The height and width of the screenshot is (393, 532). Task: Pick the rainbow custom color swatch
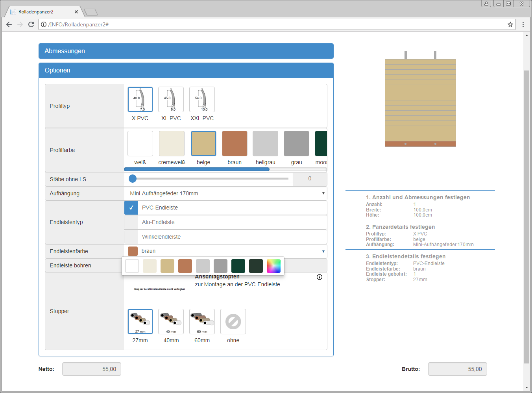pos(273,266)
